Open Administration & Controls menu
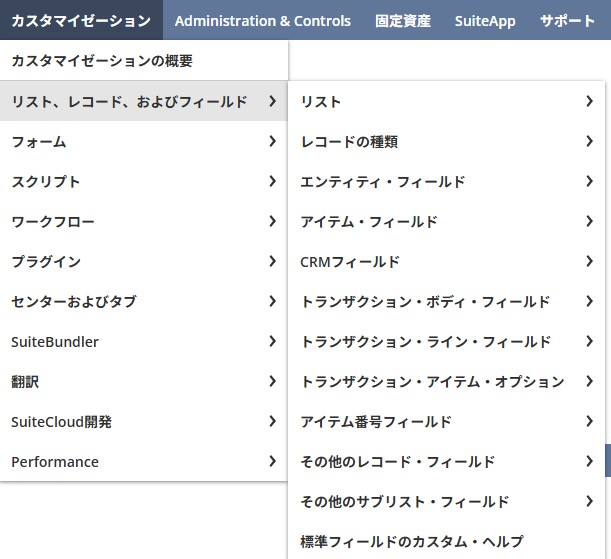This screenshot has height=559, width=611. (262, 20)
